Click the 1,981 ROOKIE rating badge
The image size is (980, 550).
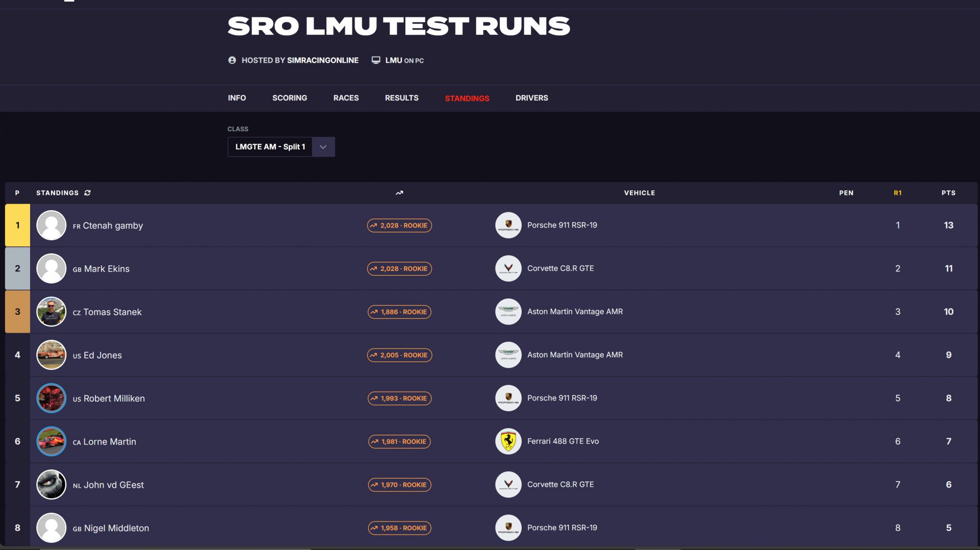click(400, 442)
